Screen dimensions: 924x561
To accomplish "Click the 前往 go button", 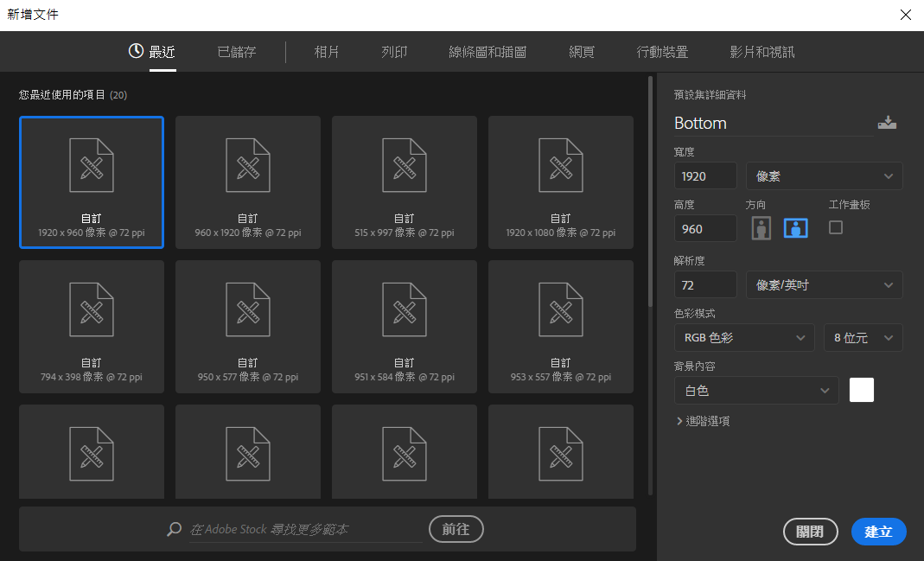I will (x=456, y=529).
